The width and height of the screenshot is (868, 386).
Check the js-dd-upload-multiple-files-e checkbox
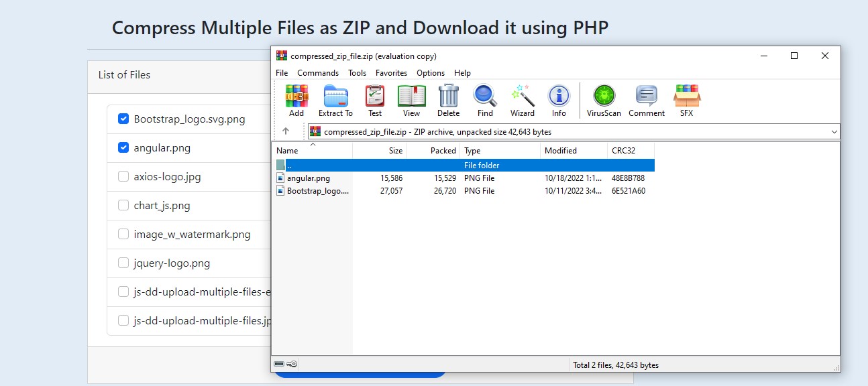pyautogui.click(x=123, y=292)
